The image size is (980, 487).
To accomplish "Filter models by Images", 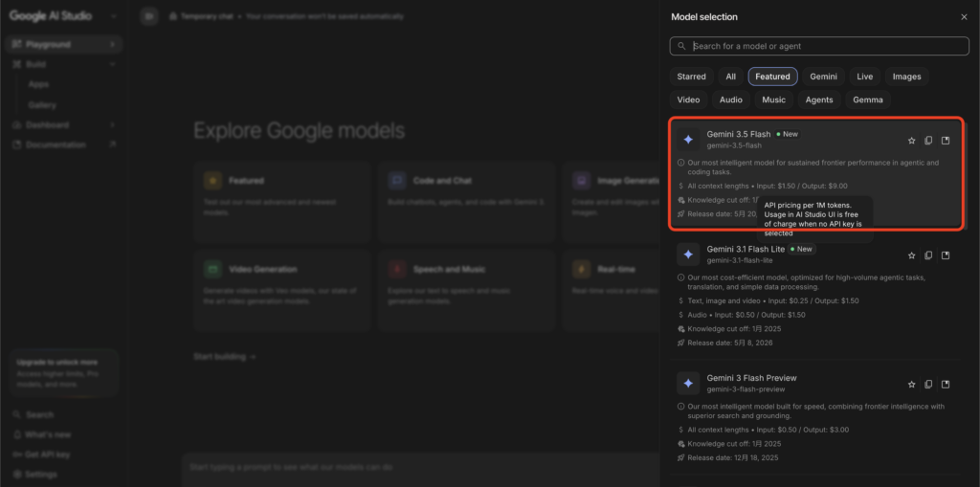I will [x=907, y=77].
